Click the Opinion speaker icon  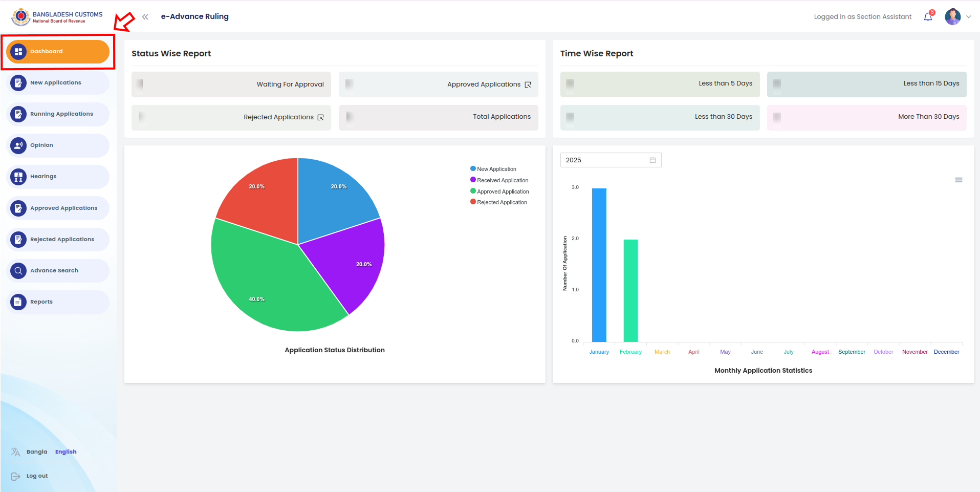click(x=18, y=145)
